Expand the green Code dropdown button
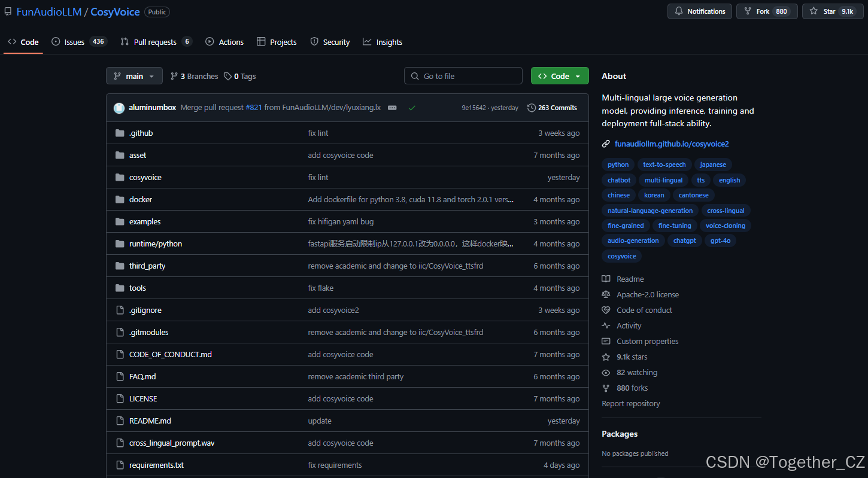Viewport: 868px width, 478px height. coord(560,76)
